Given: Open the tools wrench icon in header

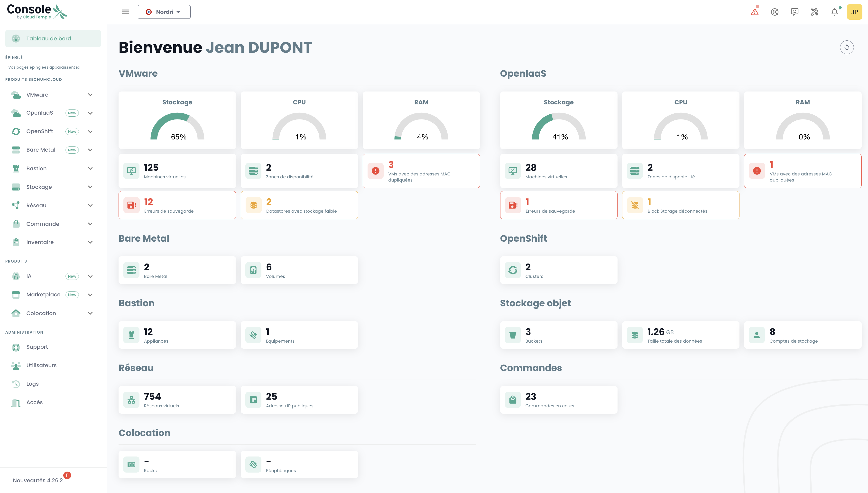Looking at the screenshot, I should pos(814,12).
